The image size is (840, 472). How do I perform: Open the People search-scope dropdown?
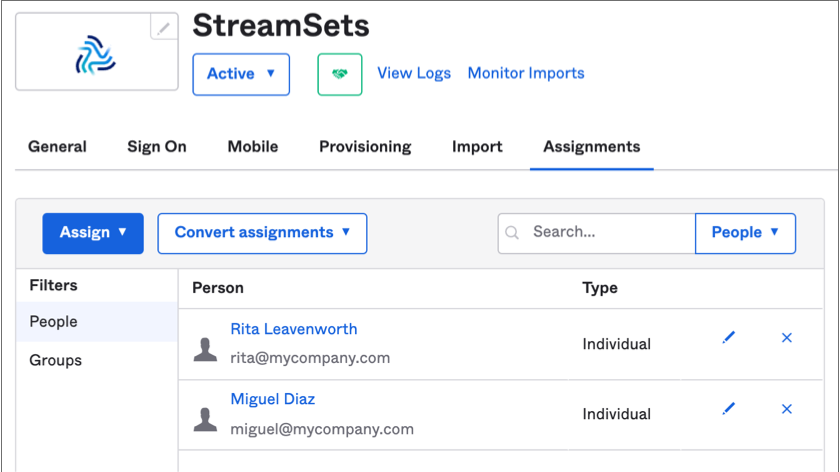[745, 233]
